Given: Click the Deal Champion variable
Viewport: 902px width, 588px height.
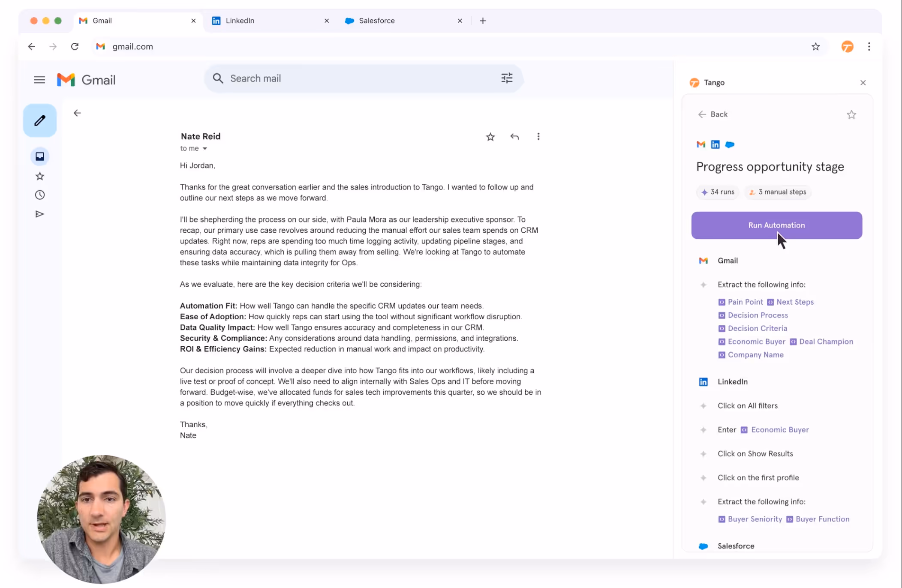Looking at the screenshot, I should tap(821, 342).
